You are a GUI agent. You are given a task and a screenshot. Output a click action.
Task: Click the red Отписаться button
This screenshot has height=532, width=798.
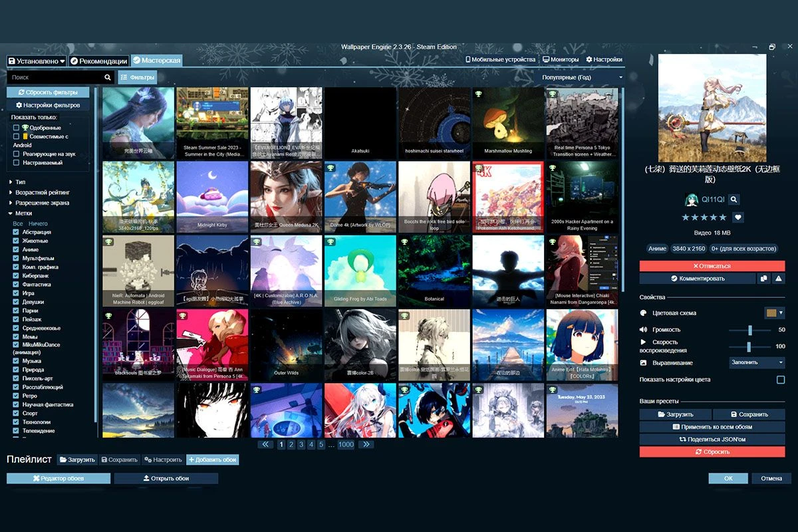(712, 266)
